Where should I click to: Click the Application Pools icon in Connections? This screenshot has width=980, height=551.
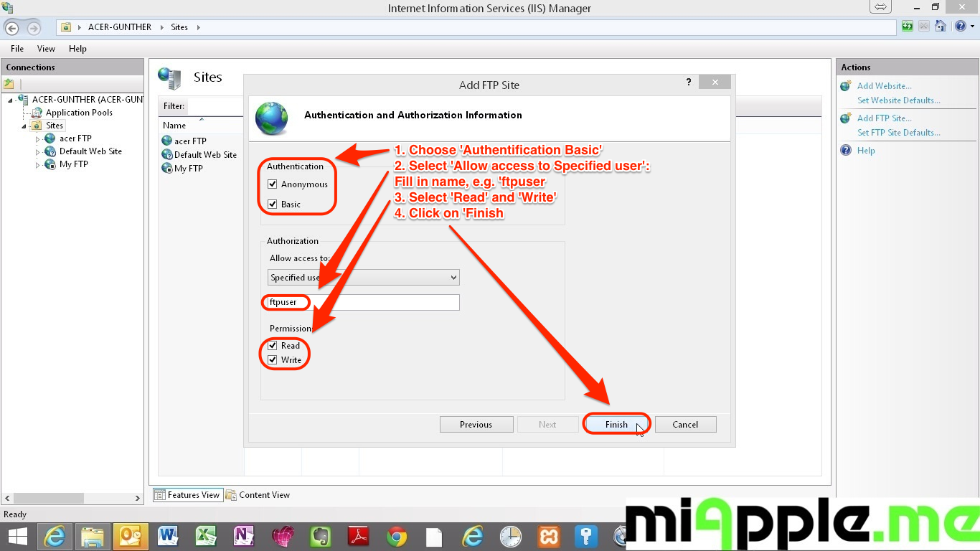[37, 113]
